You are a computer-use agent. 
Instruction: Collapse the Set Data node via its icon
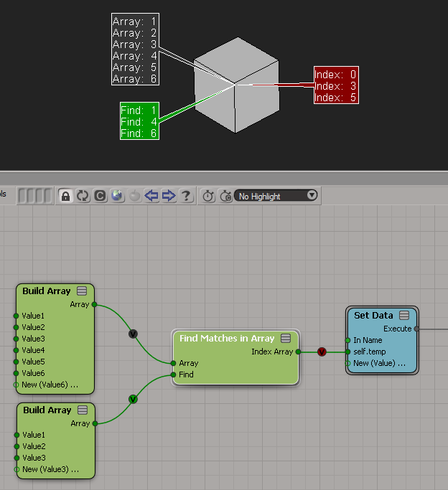(404, 316)
